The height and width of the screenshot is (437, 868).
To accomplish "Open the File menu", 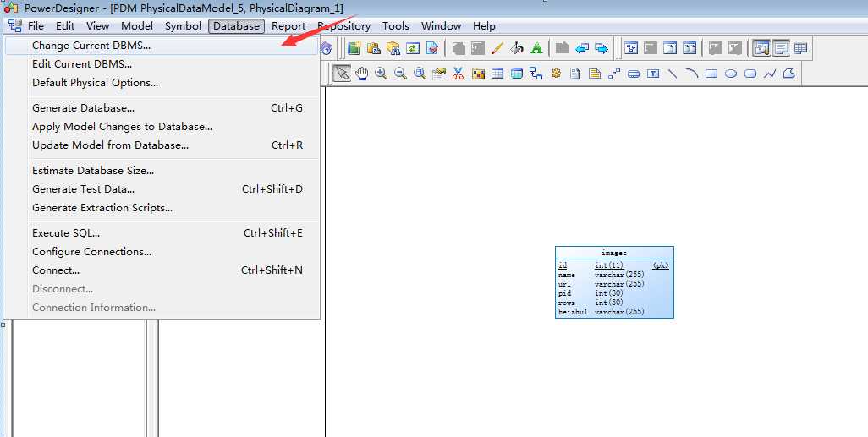I will point(36,26).
